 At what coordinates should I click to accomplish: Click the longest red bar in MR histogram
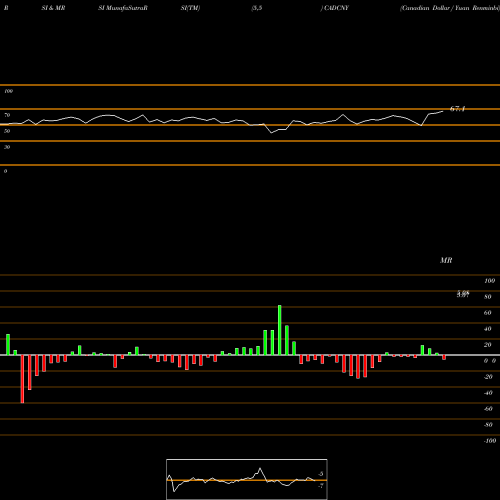pyautogui.click(x=22, y=379)
